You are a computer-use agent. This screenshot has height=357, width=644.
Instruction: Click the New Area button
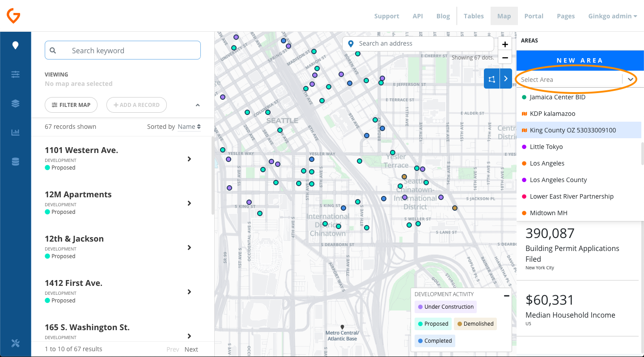point(580,60)
